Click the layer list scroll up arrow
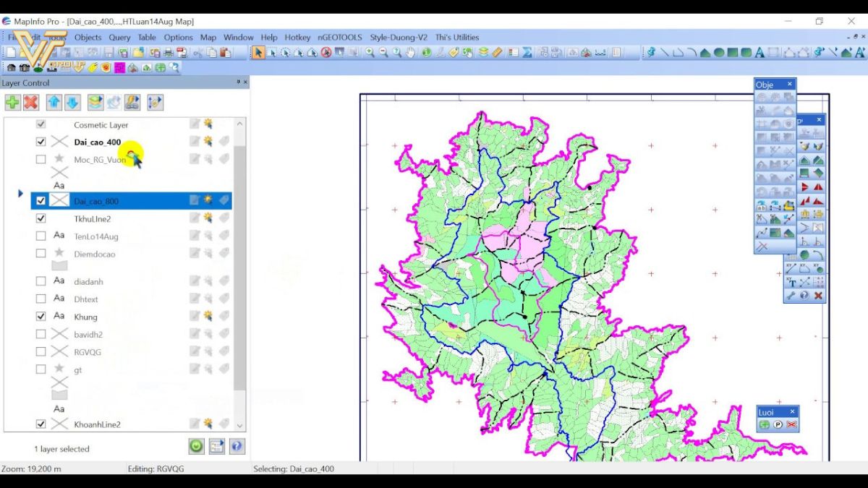The image size is (868, 488). pyautogui.click(x=240, y=124)
